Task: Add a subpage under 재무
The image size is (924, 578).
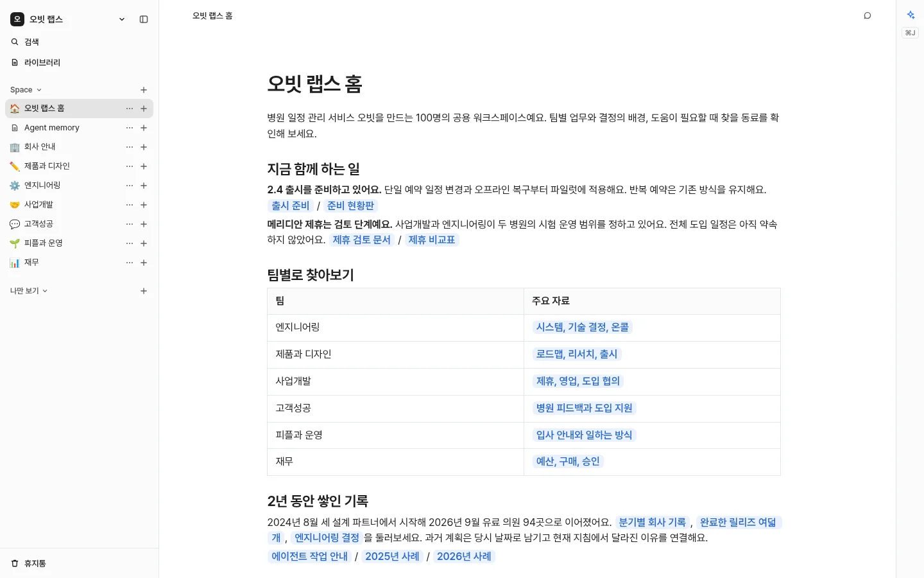Action: coord(144,263)
